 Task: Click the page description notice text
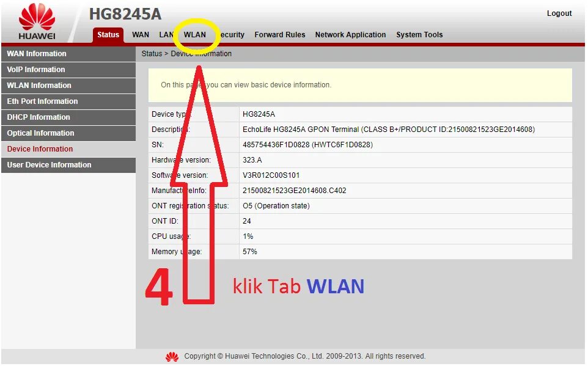[246, 85]
